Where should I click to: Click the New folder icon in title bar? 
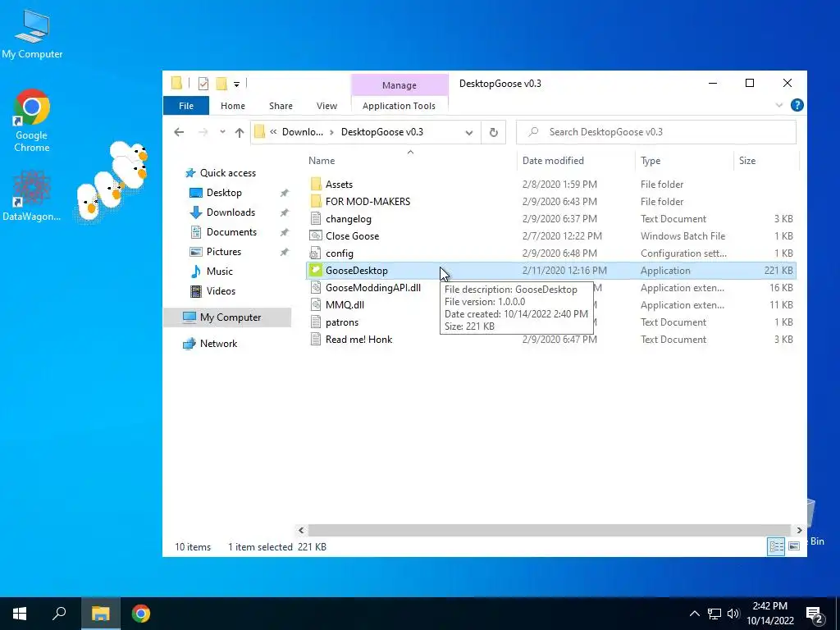[221, 83]
